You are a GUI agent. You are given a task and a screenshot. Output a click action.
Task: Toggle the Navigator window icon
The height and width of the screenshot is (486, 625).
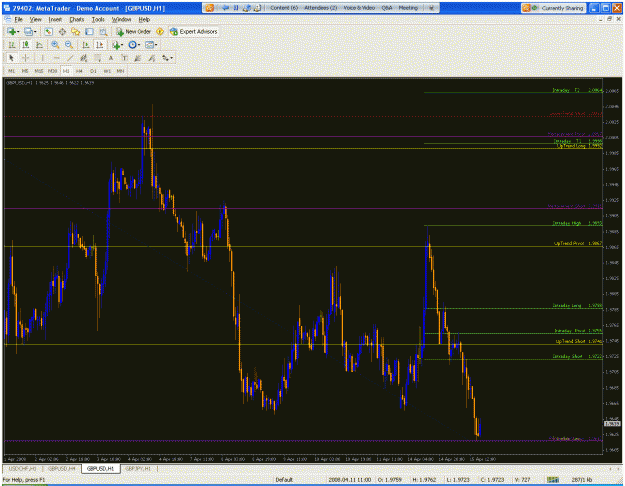click(x=75, y=31)
